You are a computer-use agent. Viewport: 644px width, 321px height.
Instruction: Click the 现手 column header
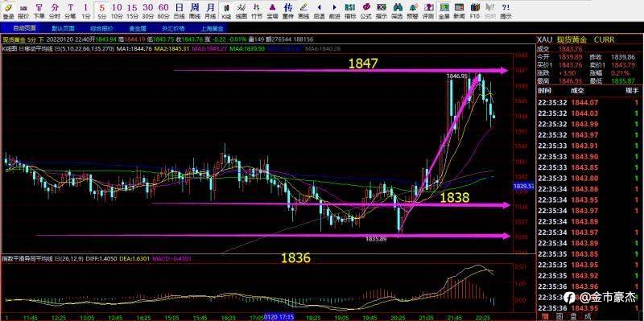(632, 91)
